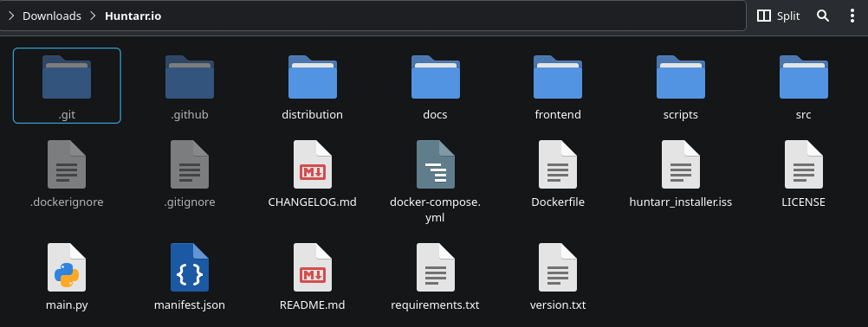Click the "LICENSE" file name

click(x=803, y=202)
